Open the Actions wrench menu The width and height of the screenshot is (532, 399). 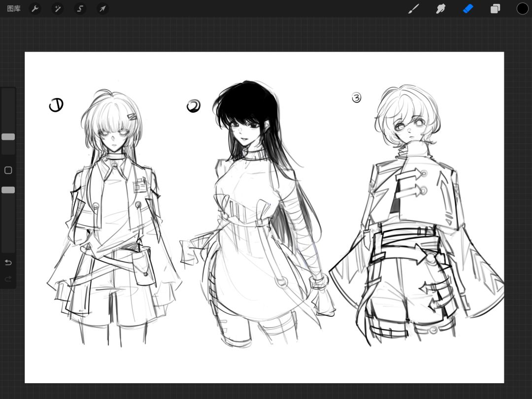point(35,8)
